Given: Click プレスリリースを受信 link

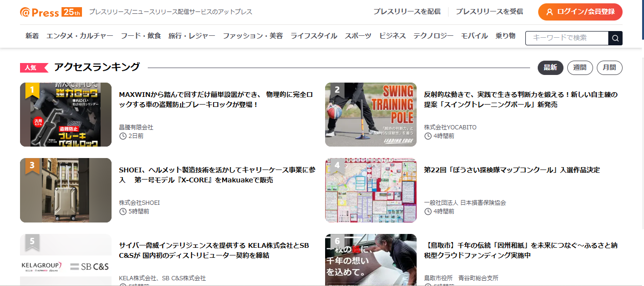Looking at the screenshot, I should 489,12.
